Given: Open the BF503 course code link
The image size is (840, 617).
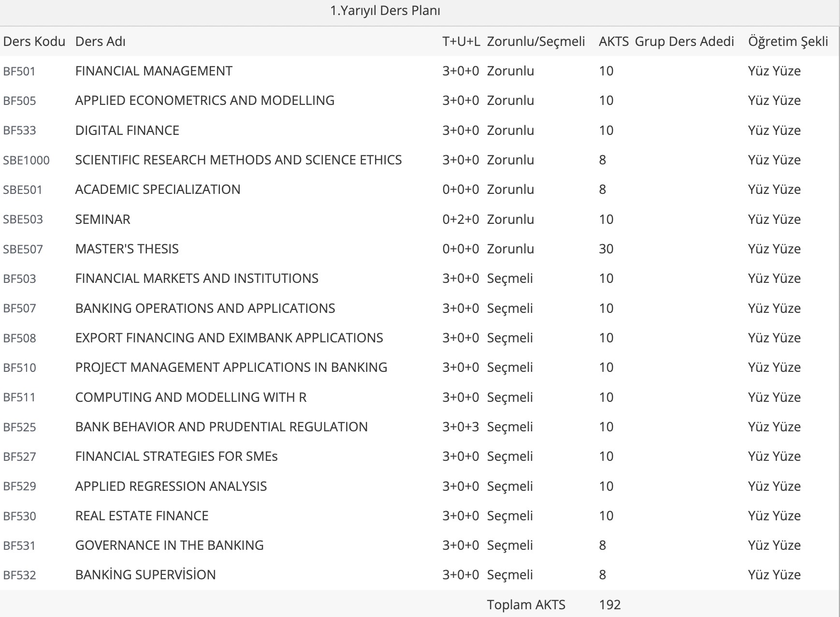Looking at the screenshot, I should pyautogui.click(x=19, y=279).
